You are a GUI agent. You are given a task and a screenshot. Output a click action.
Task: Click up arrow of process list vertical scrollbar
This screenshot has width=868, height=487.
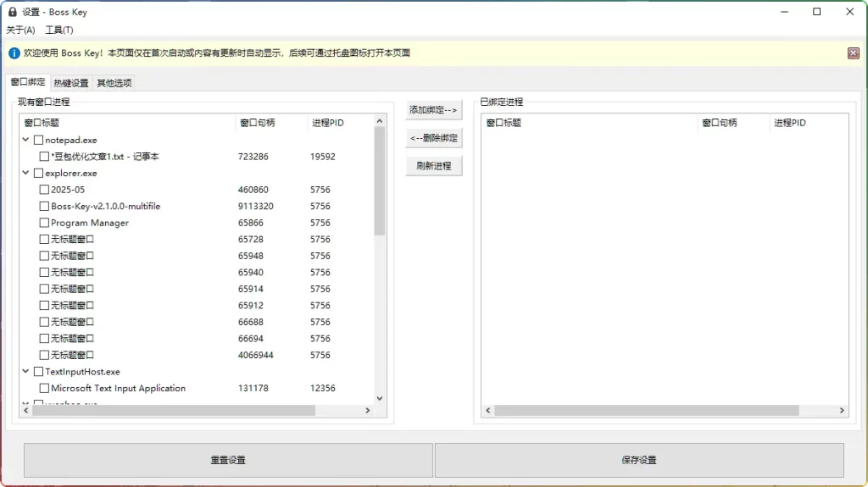pyautogui.click(x=379, y=120)
